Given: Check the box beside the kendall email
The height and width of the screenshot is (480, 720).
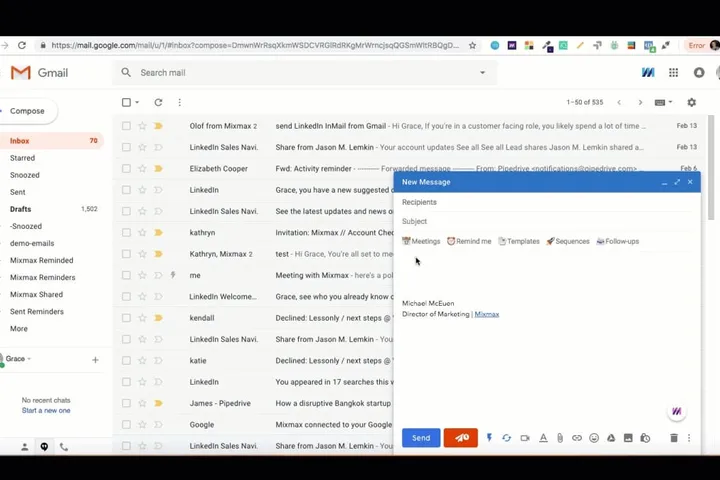Looking at the screenshot, I should click(126, 318).
